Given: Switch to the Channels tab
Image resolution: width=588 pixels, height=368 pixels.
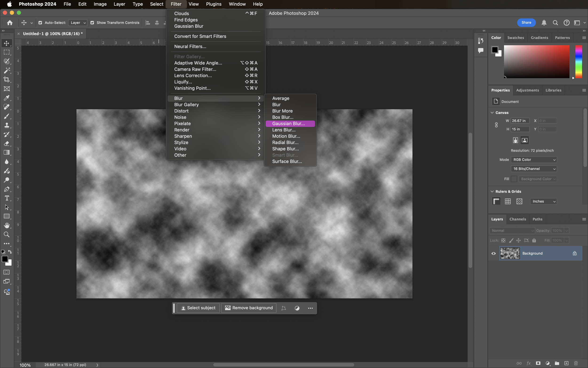Looking at the screenshot, I should click(517, 219).
